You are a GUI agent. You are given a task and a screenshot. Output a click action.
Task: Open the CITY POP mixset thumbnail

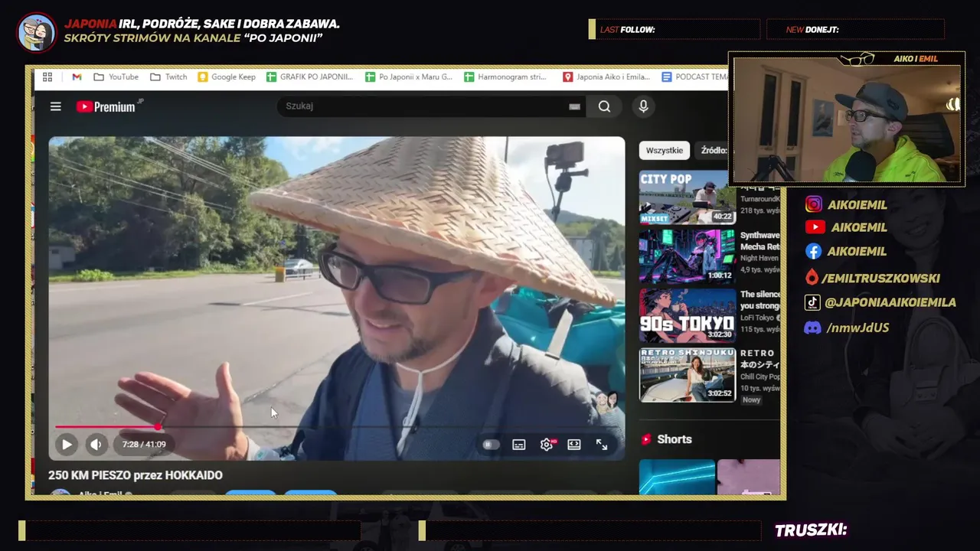click(x=688, y=197)
